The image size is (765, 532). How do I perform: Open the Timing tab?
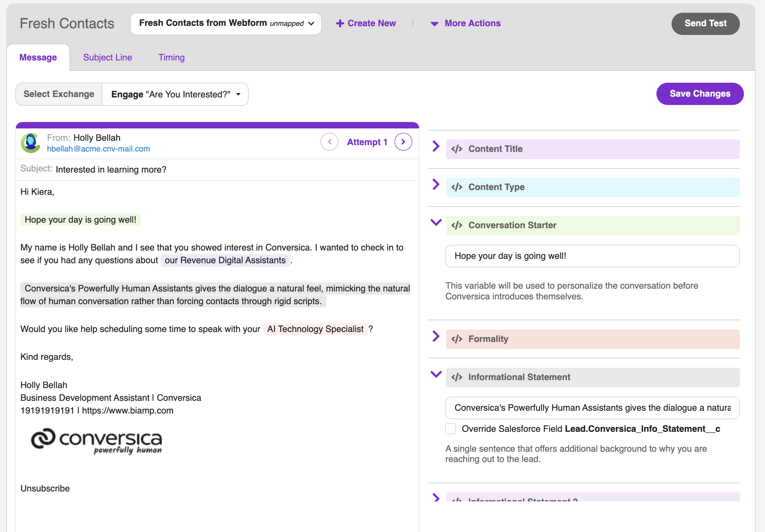point(171,57)
